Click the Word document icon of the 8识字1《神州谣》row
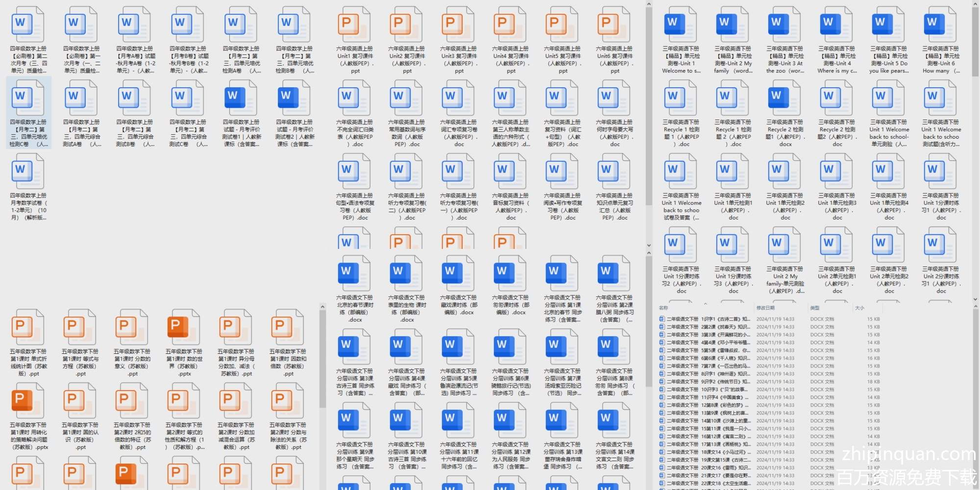The width and height of the screenshot is (980, 490). [662, 374]
